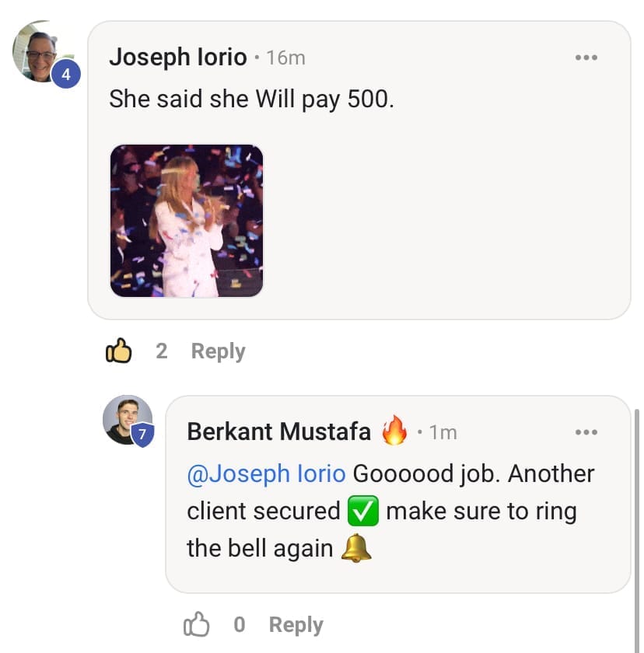
Task: Reply to Berkant Mustafa's comment
Action: coord(296,624)
